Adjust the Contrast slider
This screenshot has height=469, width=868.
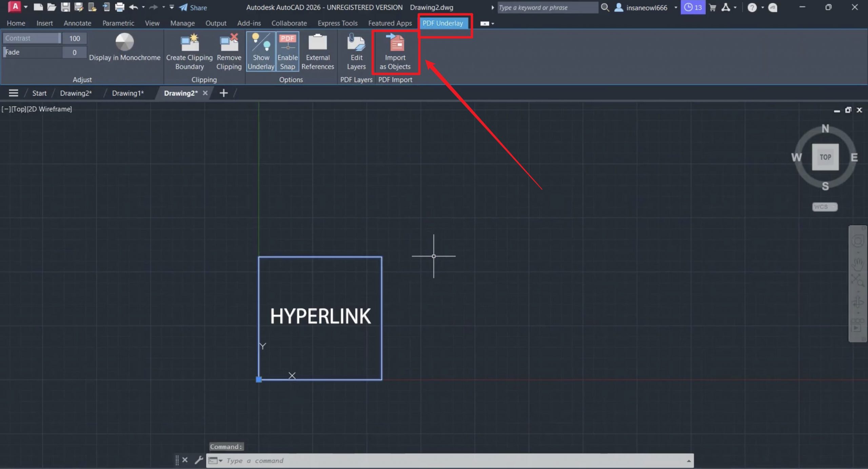click(32, 38)
